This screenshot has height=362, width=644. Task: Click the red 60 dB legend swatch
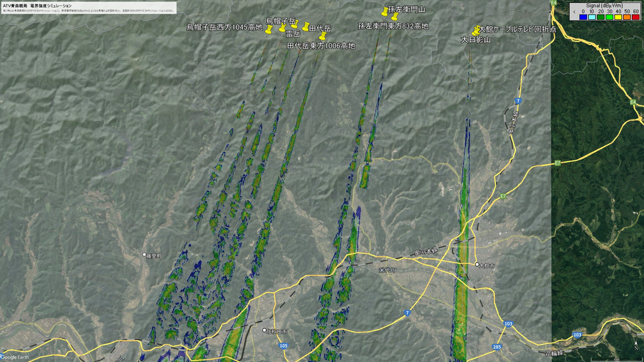635,17
